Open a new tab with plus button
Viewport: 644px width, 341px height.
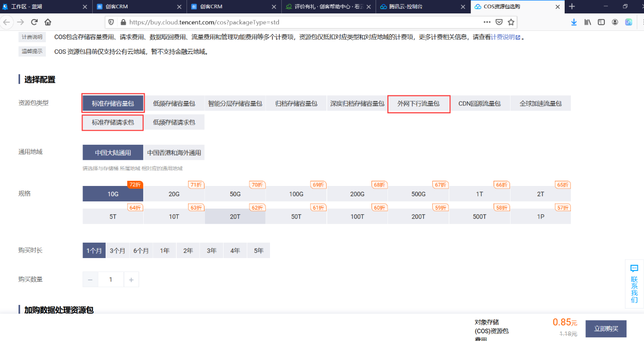(x=571, y=7)
